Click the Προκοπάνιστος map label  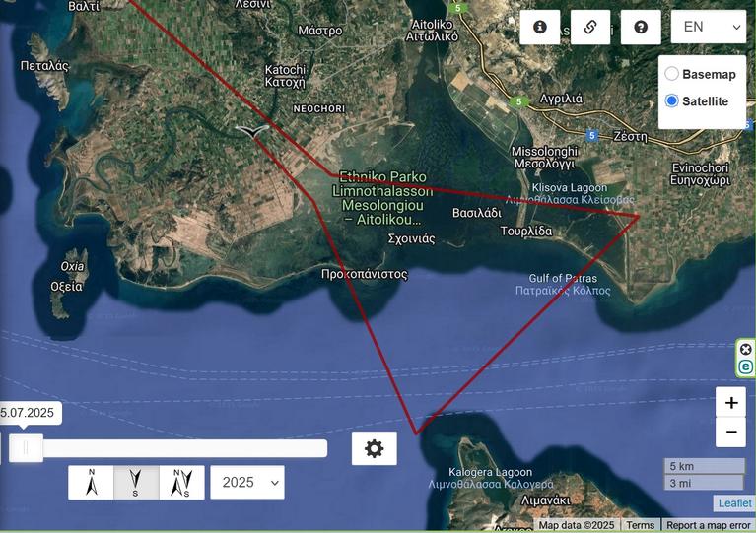point(365,274)
